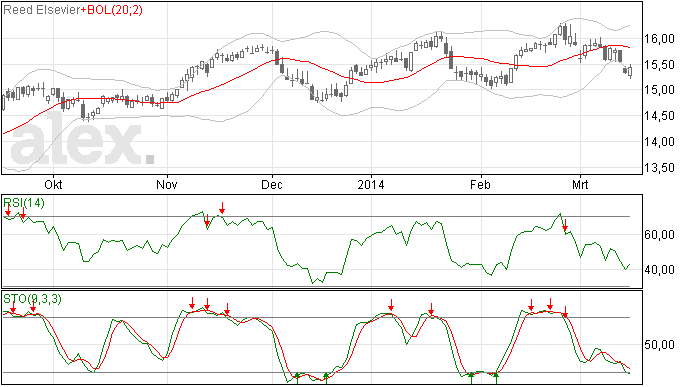Viewport: 690px width, 387px height.
Task: Select the Mrt month label
Action: (x=580, y=184)
